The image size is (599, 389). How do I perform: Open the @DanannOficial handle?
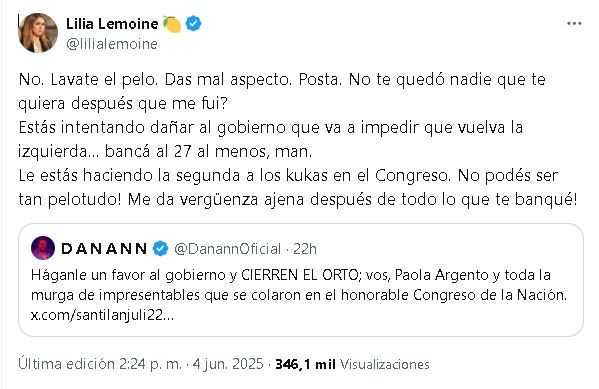[227, 249]
